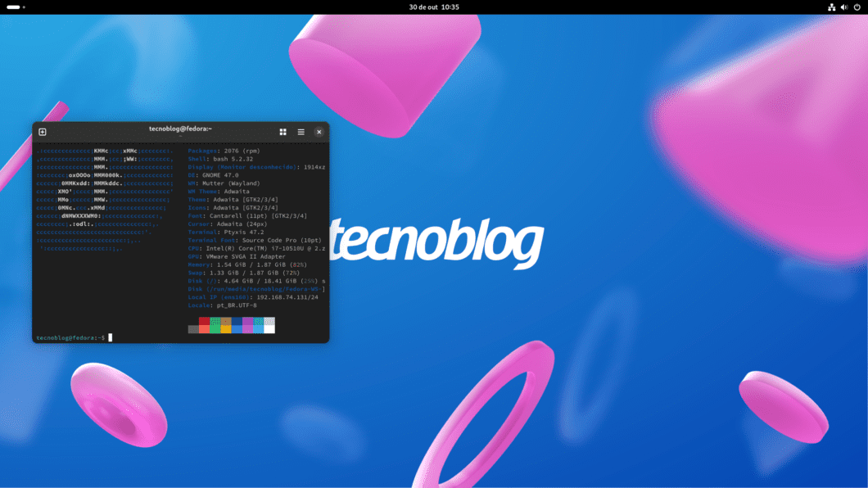Click the new-session icon in the header bar

point(43,132)
